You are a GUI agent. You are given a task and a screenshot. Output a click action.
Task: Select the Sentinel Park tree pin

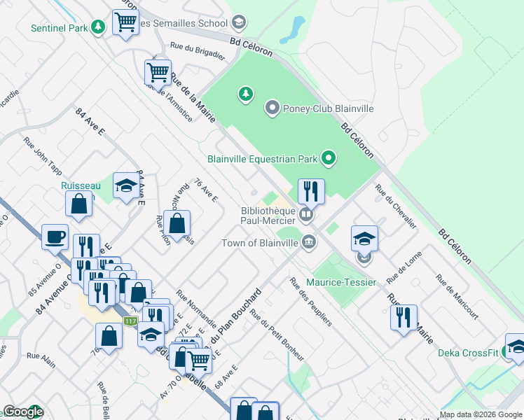tap(98, 27)
